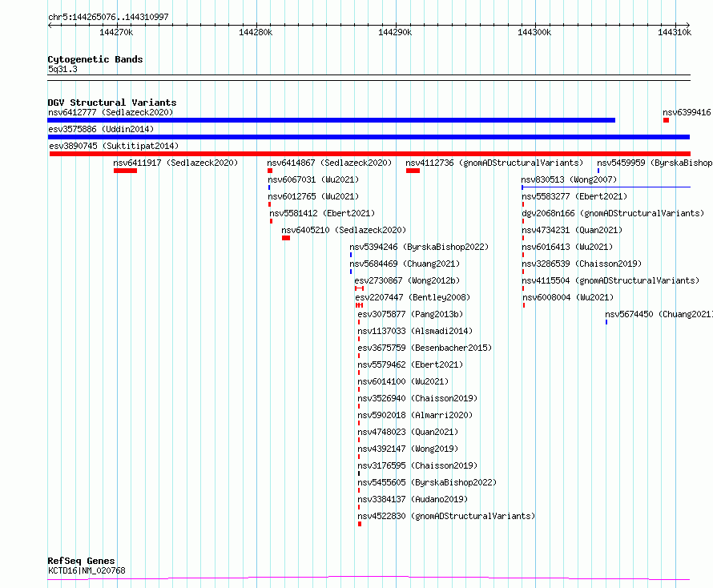
Task: Open nsv3286539 (Chaisson2019) variant
Action: tap(582, 264)
